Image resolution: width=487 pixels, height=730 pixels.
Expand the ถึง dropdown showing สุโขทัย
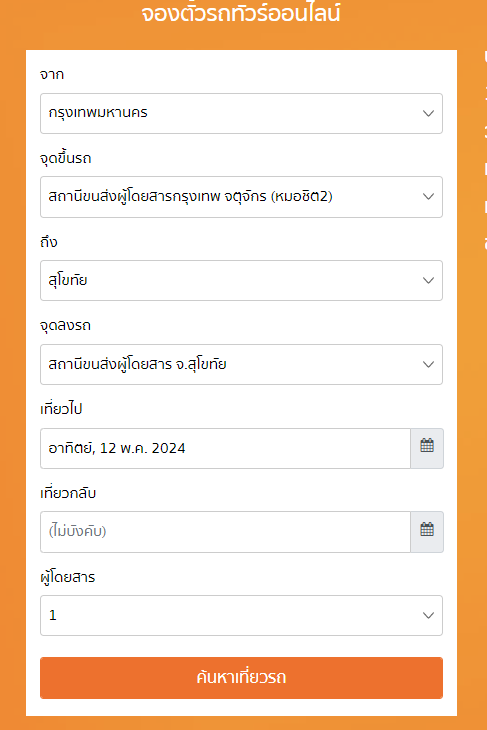241,280
